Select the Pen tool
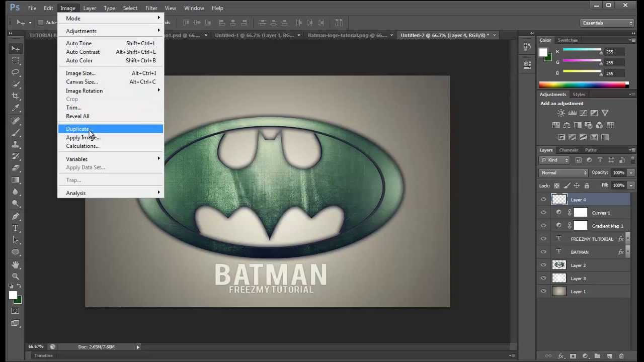 pyautogui.click(x=16, y=216)
